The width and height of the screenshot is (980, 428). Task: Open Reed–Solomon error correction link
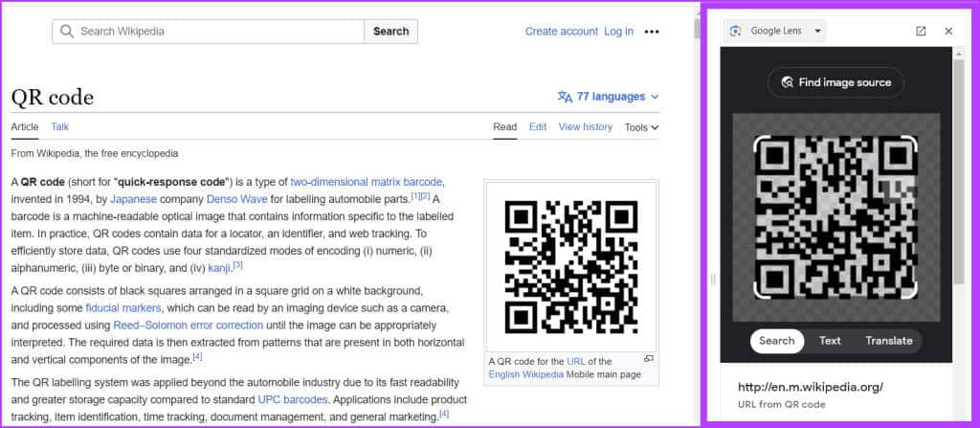coord(189,326)
